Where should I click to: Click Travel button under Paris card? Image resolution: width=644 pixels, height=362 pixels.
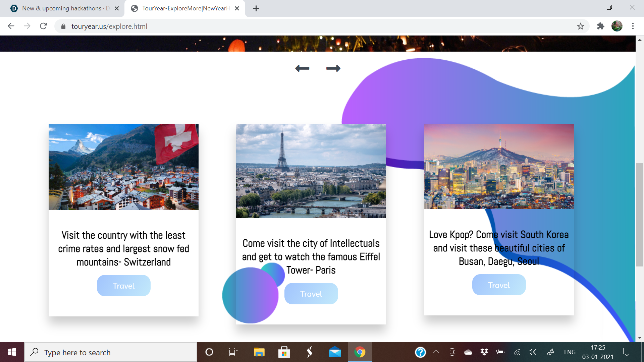point(311,294)
